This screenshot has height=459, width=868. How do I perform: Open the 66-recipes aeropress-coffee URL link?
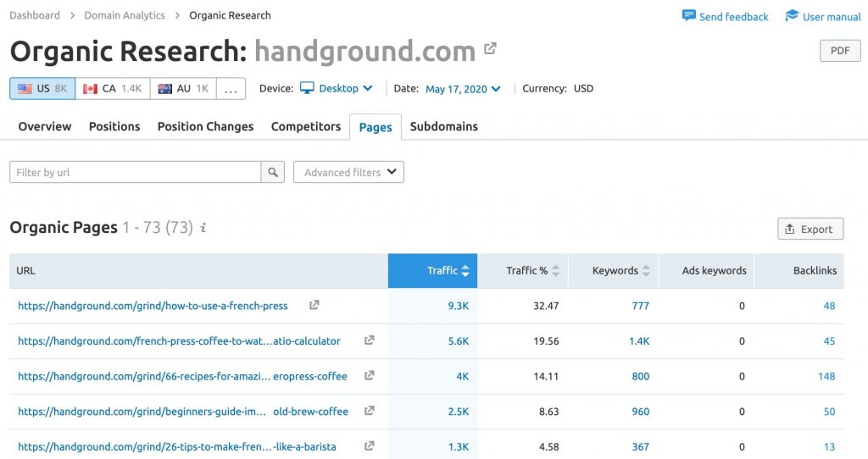(x=183, y=377)
